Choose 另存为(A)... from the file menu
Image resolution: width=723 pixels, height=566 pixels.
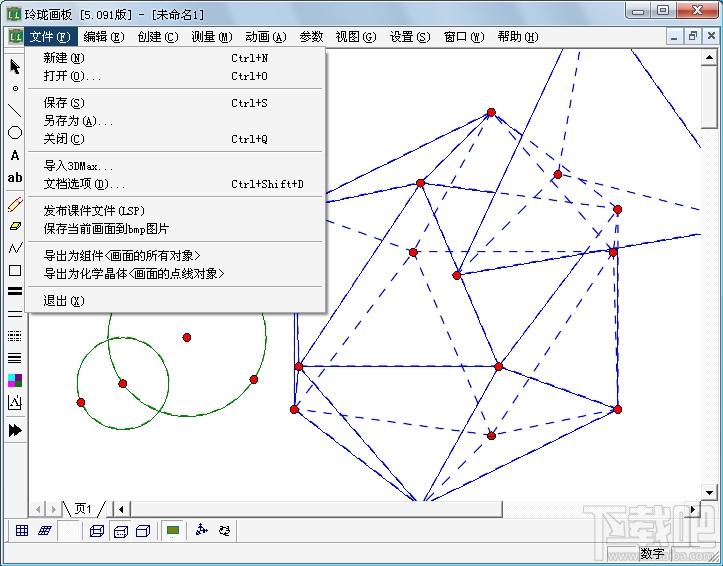[175, 121]
